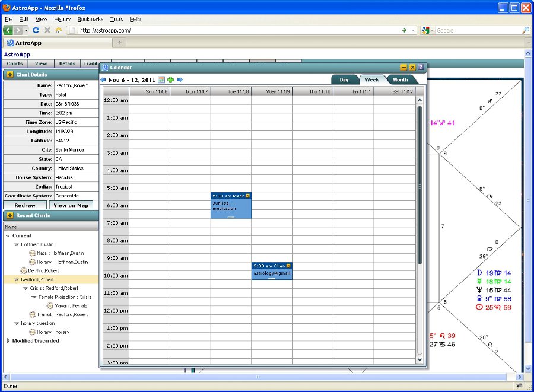534x392 pixels.
Task: Close the sunrise meditation event with its X
Action: pos(248,196)
